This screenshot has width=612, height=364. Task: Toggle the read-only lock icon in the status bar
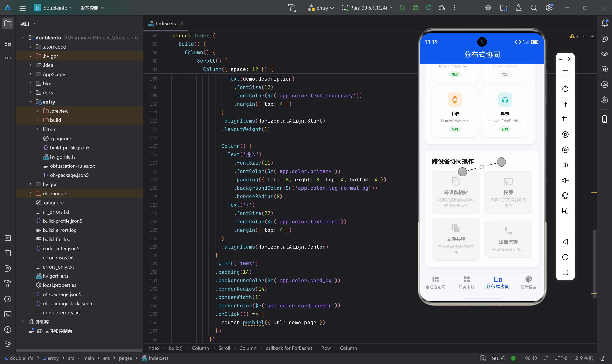[x=603, y=358]
